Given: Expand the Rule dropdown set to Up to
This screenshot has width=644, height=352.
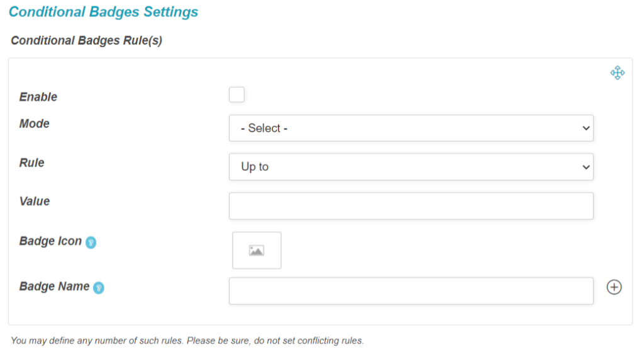Looking at the screenshot, I should [411, 167].
